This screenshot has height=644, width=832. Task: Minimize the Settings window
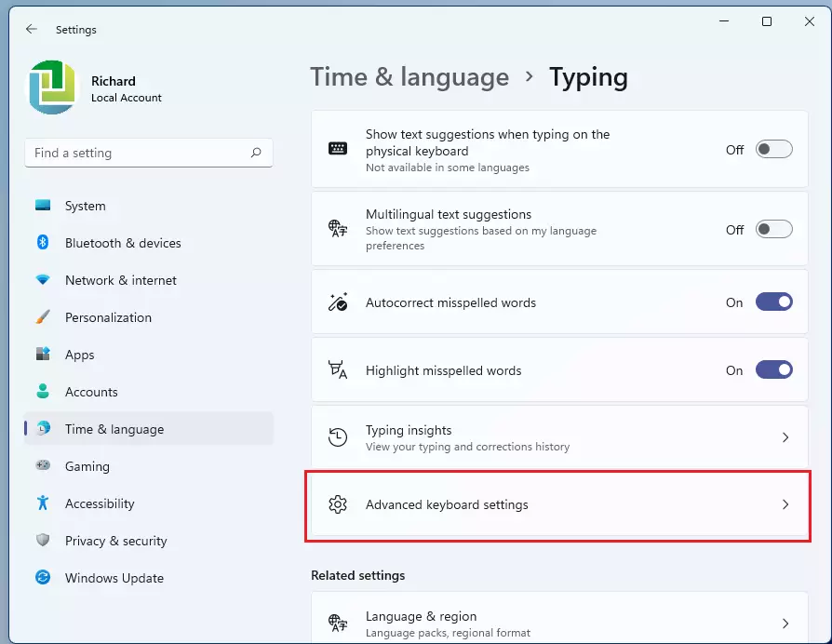[x=724, y=21]
